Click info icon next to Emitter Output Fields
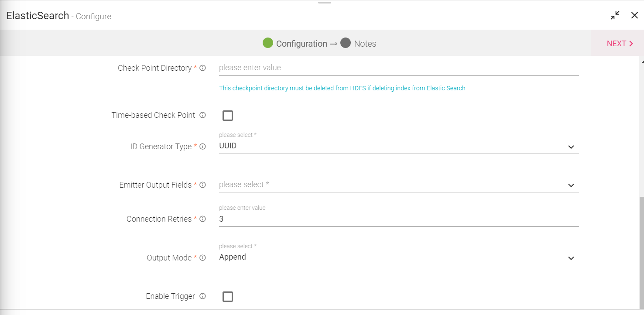Image resolution: width=644 pixels, height=315 pixels. pyautogui.click(x=202, y=185)
